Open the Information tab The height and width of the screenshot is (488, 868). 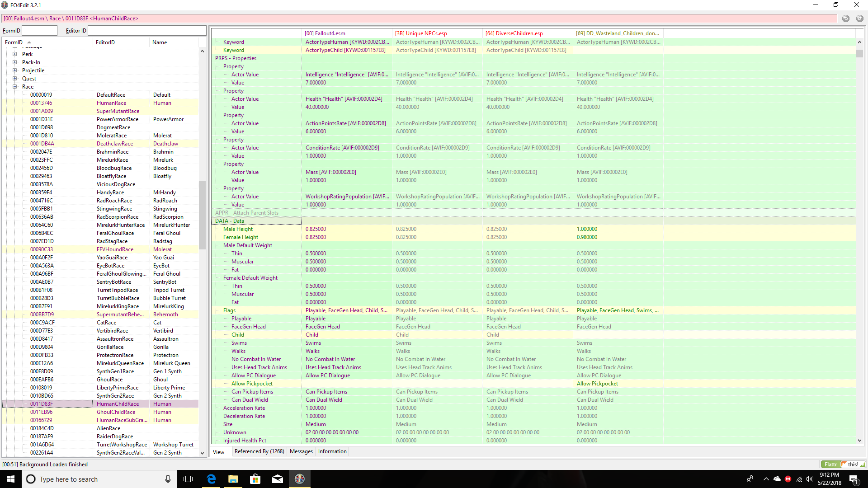[332, 451]
